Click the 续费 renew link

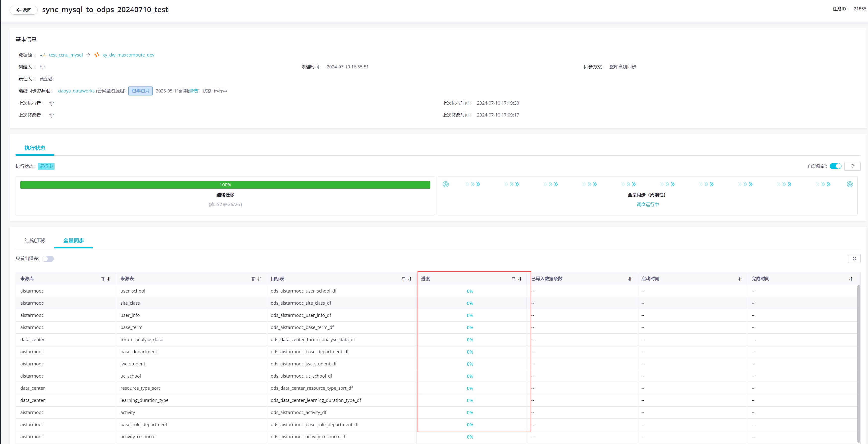click(193, 91)
